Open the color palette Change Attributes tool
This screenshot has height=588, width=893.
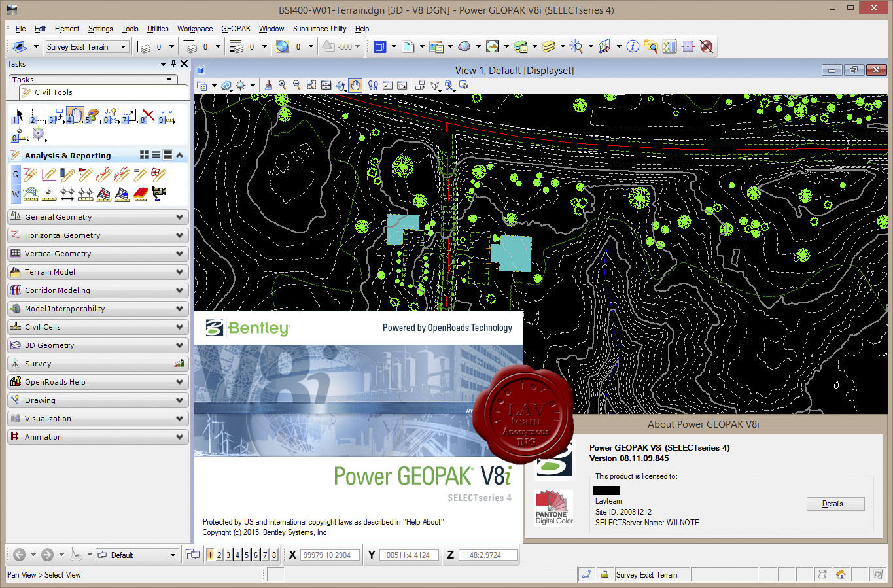coord(92,116)
